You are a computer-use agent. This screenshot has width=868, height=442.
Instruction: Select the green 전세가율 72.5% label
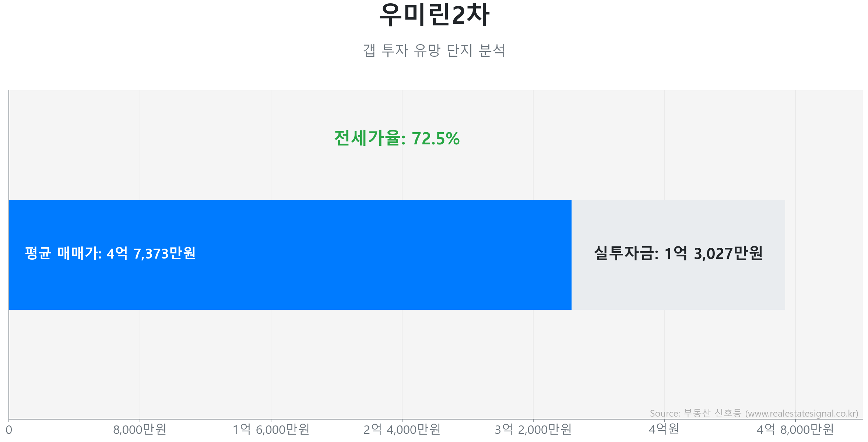click(397, 138)
